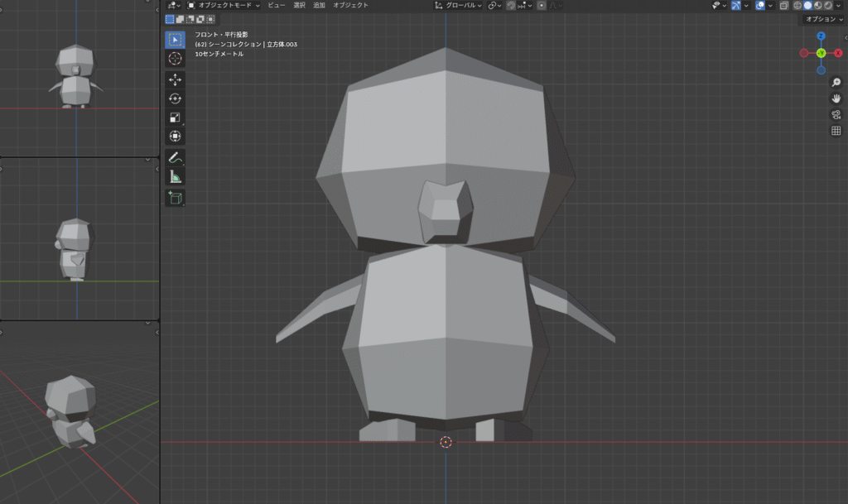Pick the Measure tool

175,176
